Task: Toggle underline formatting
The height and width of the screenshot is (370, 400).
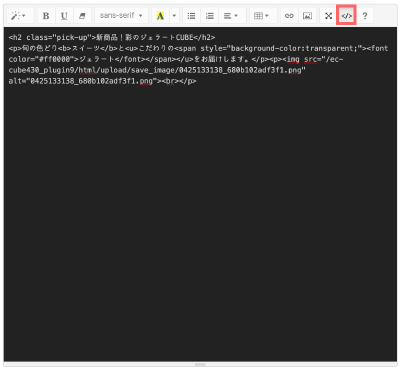Action: (64, 16)
